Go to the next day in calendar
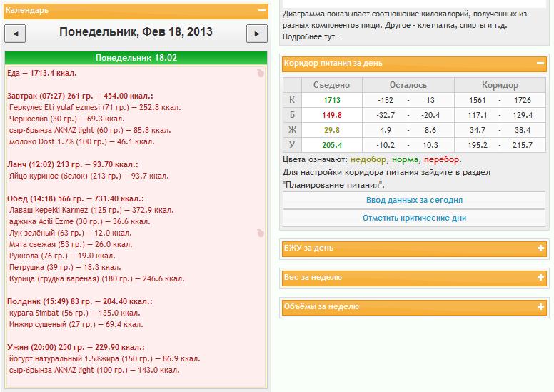 [x=257, y=34]
